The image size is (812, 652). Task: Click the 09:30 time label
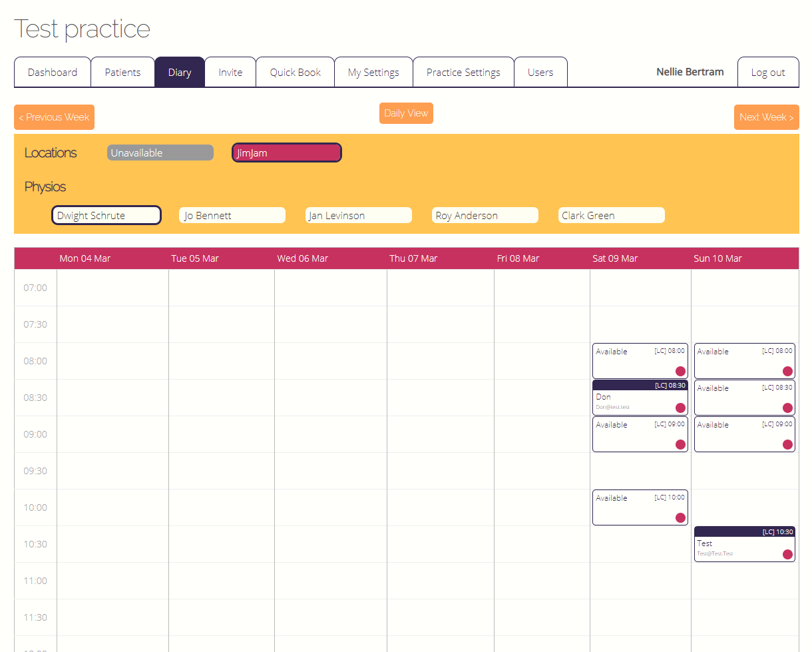point(35,471)
